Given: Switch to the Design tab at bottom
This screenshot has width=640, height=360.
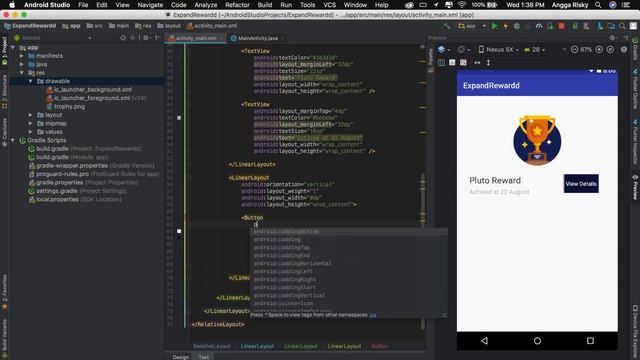Looking at the screenshot, I should (180, 357).
